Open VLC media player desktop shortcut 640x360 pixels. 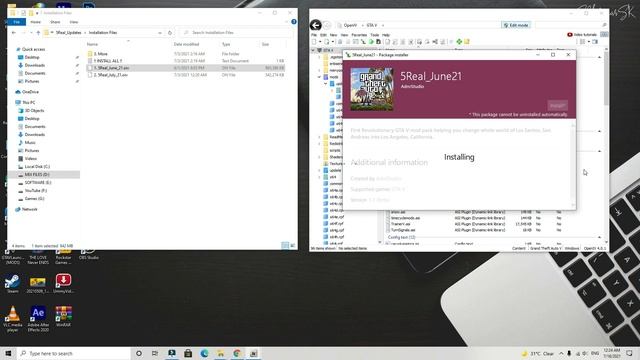[x=13, y=319]
